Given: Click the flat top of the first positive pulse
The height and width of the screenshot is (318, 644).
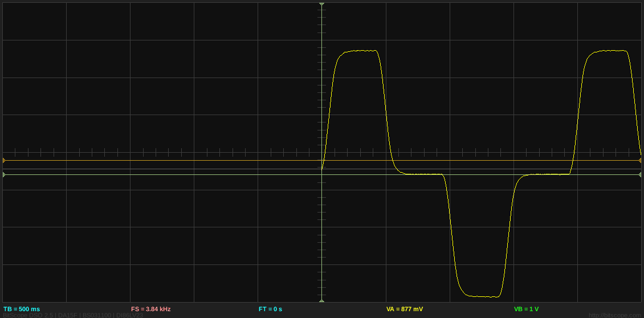Looking at the screenshot, I should 359,51.
